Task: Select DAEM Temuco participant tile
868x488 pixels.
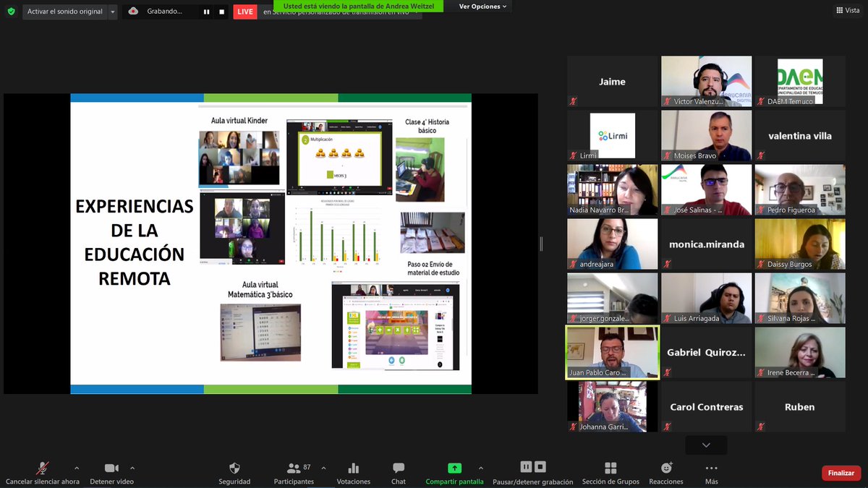Action: (x=800, y=81)
